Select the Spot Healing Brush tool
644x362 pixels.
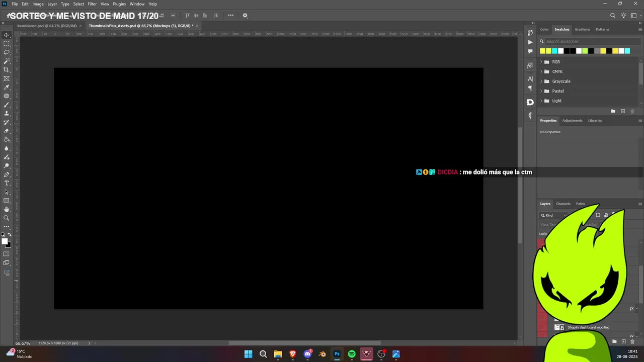pos(7,96)
